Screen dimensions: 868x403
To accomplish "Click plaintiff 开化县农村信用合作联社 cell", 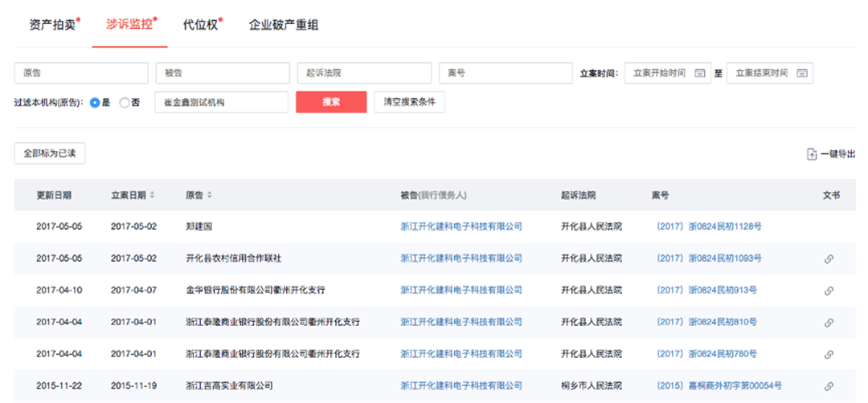I will tap(234, 258).
